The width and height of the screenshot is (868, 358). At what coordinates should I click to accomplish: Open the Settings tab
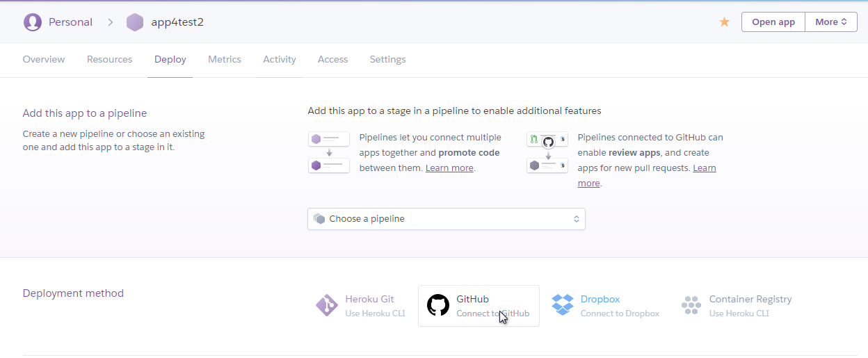click(x=387, y=60)
